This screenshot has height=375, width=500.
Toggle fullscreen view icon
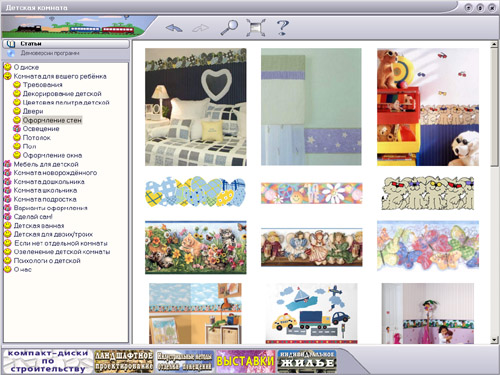click(x=256, y=27)
